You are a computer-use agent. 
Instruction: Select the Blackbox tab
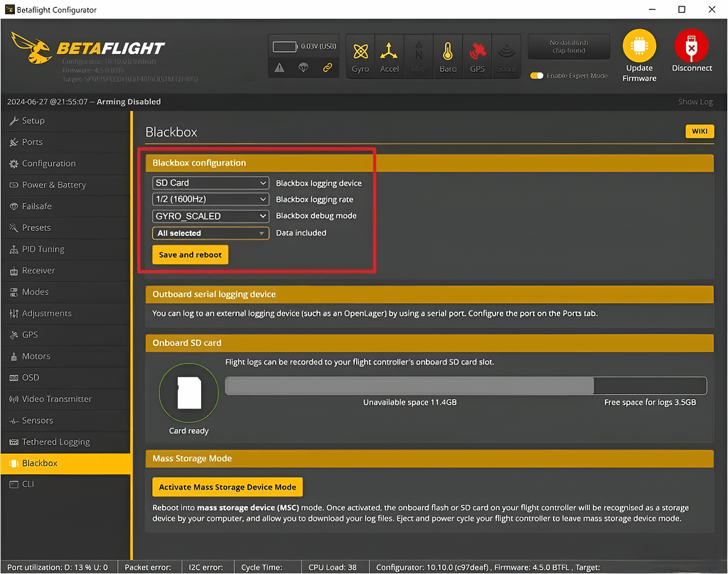pyautogui.click(x=65, y=463)
